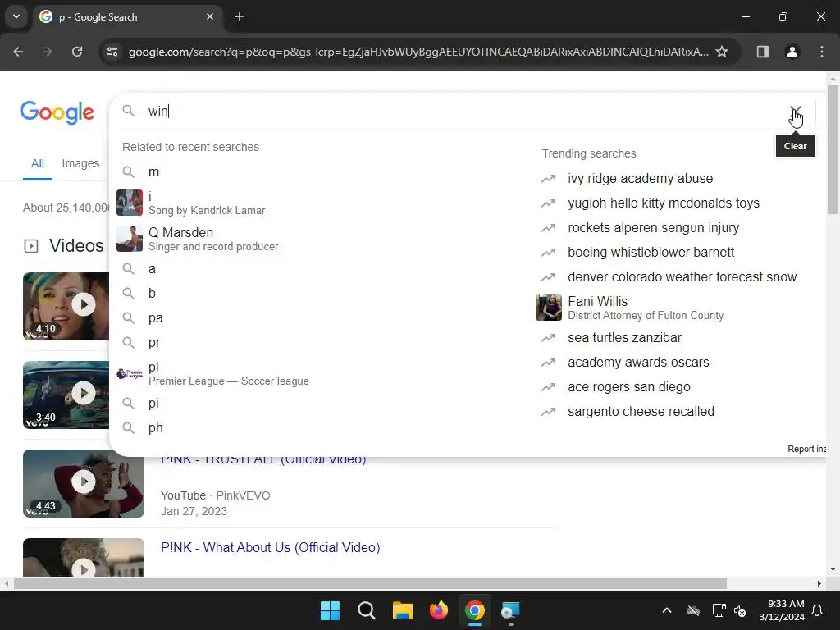Open a new tab with the plus button
840x630 pixels.
(240, 16)
